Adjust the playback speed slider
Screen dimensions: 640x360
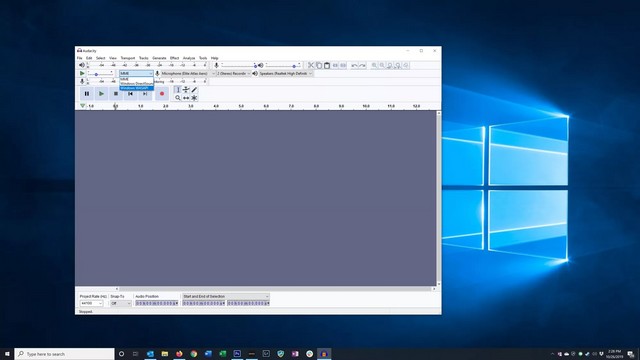[100, 74]
